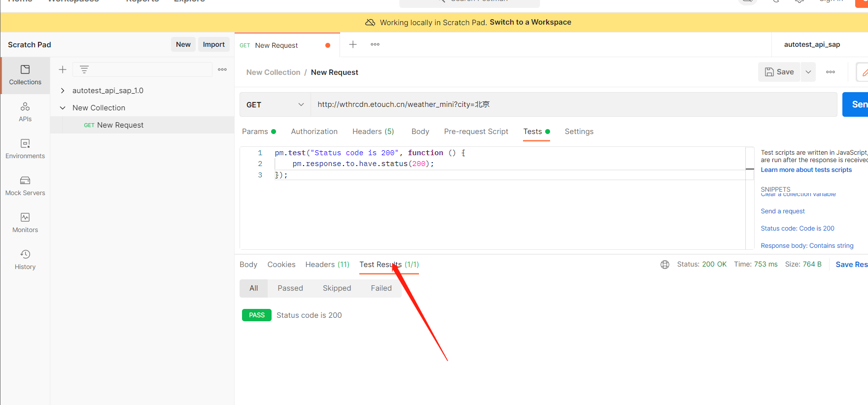
Task: Click the PASS badge of the test result
Action: [257, 315]
